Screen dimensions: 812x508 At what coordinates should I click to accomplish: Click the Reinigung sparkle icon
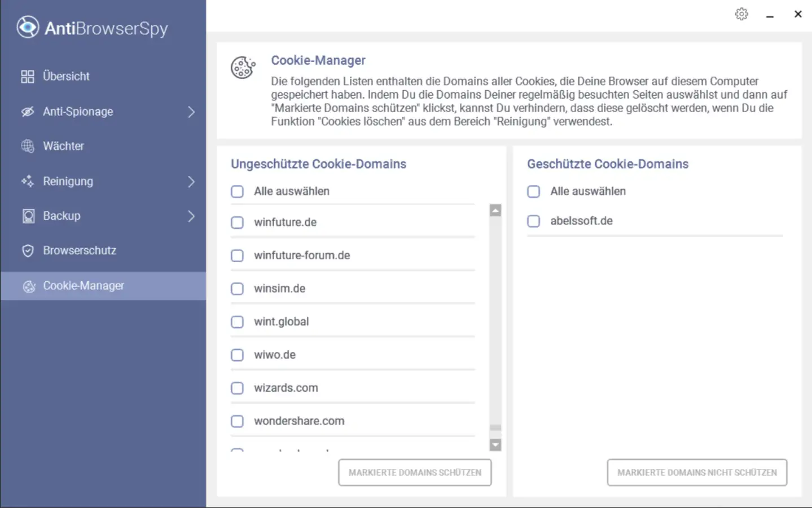pos(28,181)
